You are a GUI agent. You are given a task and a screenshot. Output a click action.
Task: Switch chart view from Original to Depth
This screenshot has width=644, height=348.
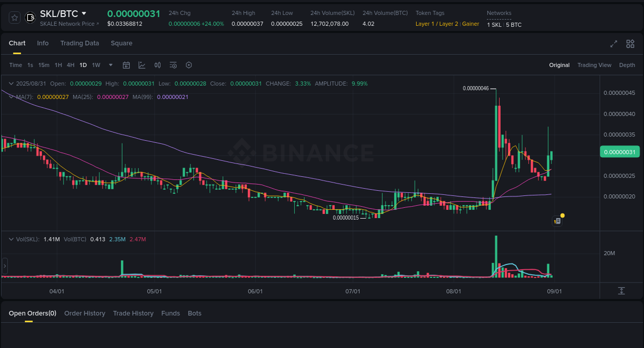point(627,65)
